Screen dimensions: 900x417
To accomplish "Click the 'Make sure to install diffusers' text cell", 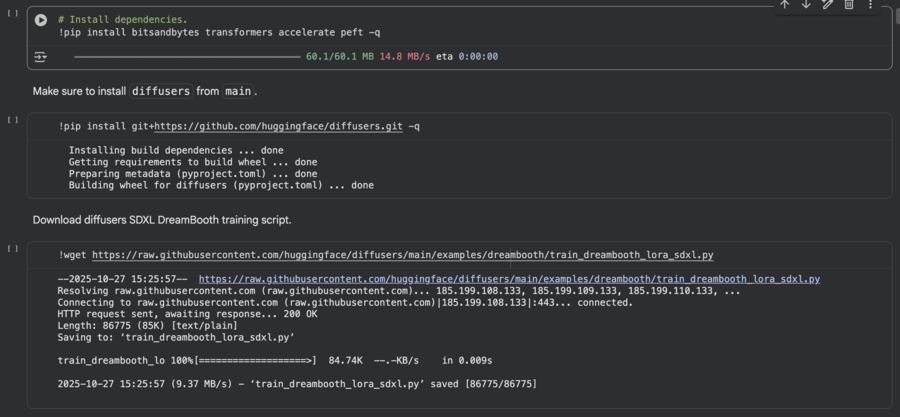I will pyautogui.click(x=145, y=91).
